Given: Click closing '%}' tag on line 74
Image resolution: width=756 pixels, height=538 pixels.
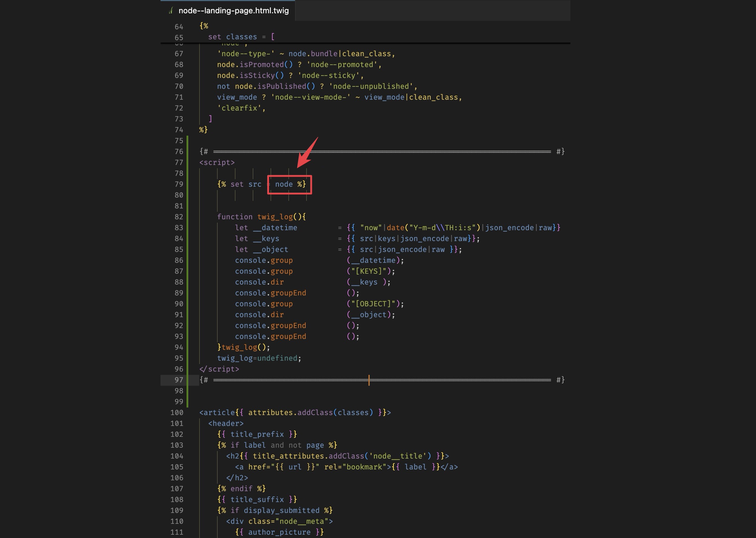Looking at the screenshot, I should pos(203,130).
